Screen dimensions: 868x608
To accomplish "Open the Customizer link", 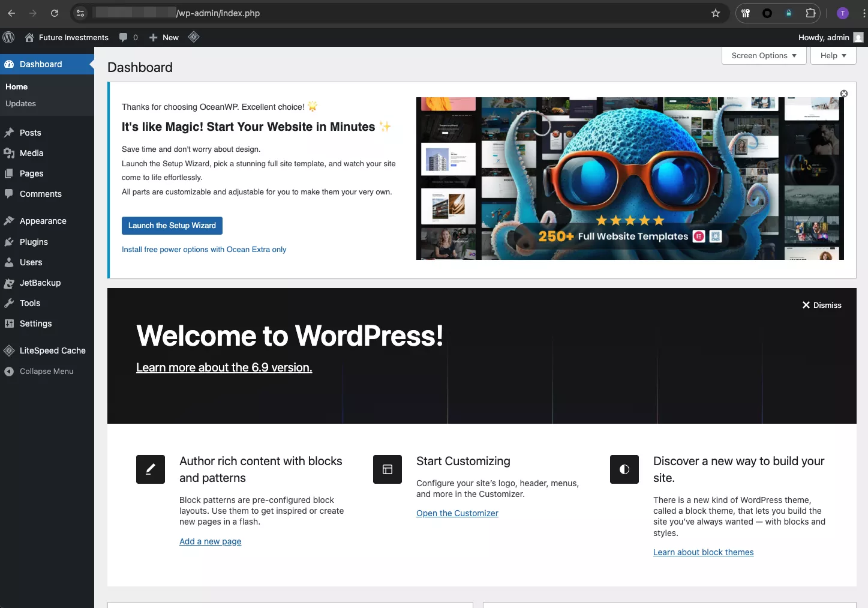I will coord(456,513).
